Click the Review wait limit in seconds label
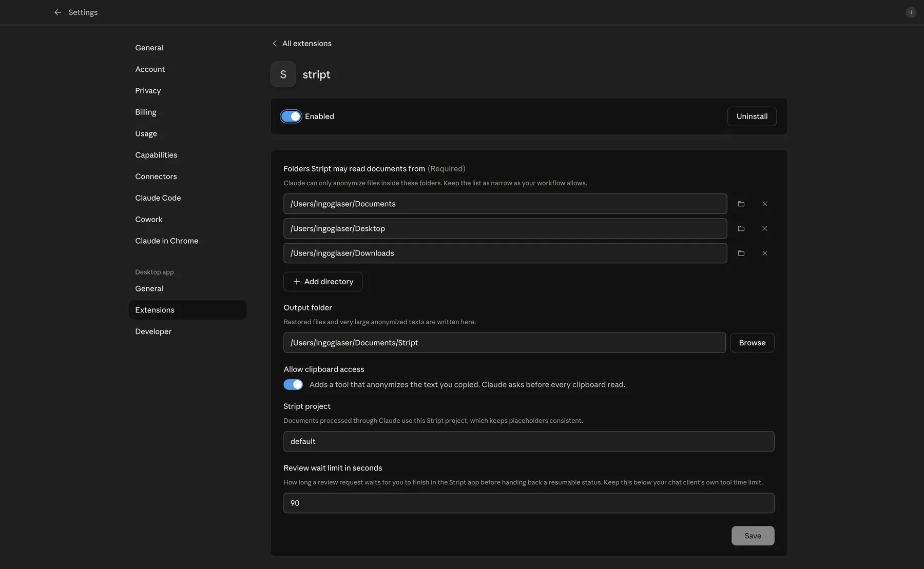The width and height of the screenshot is (924, 569). [x=333, y=468]
